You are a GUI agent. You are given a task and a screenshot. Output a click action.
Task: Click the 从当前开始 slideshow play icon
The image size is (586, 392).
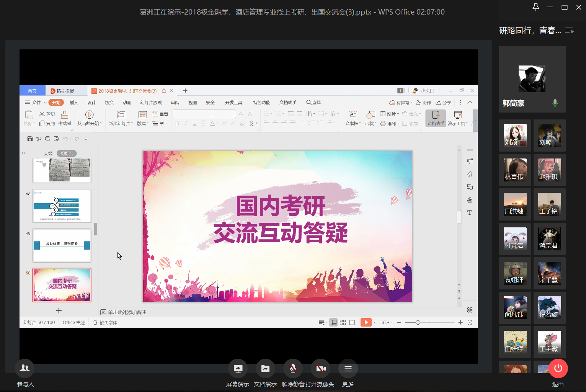pyautogui.click(x=89, y=115)
